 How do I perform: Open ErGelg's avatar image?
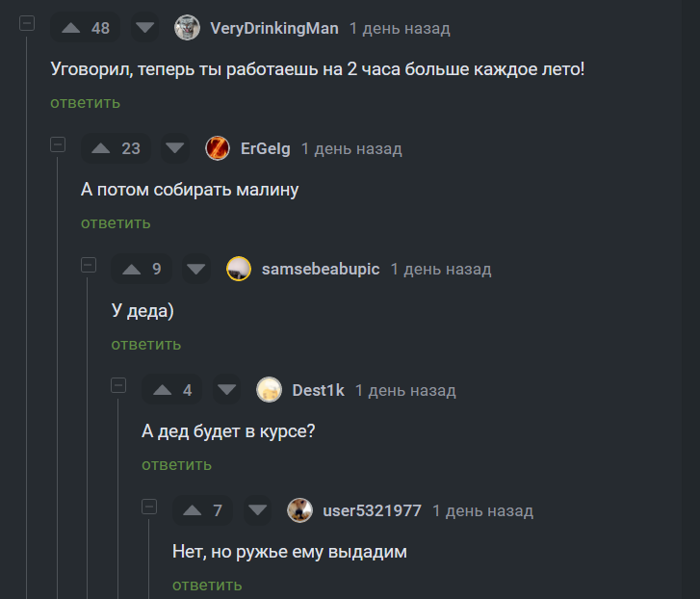pos(218,148)
